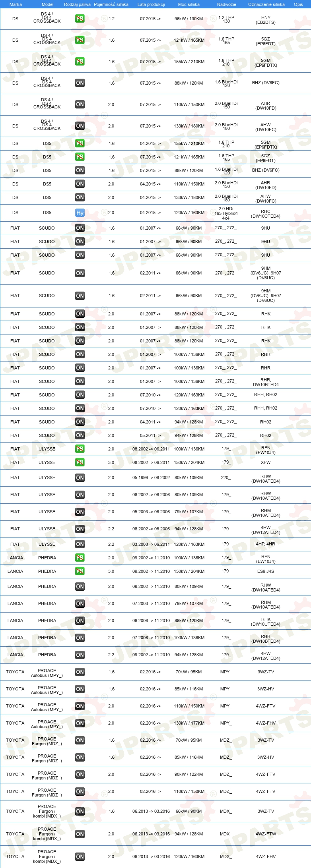Click petrol icon in DS5 5GZ row

pyautogui.click(x=80, y=157)
